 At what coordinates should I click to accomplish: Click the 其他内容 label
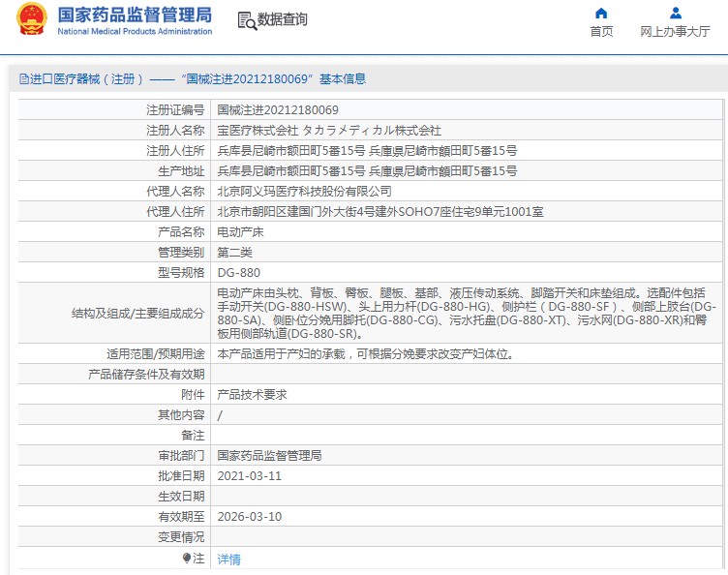point(182,415)
